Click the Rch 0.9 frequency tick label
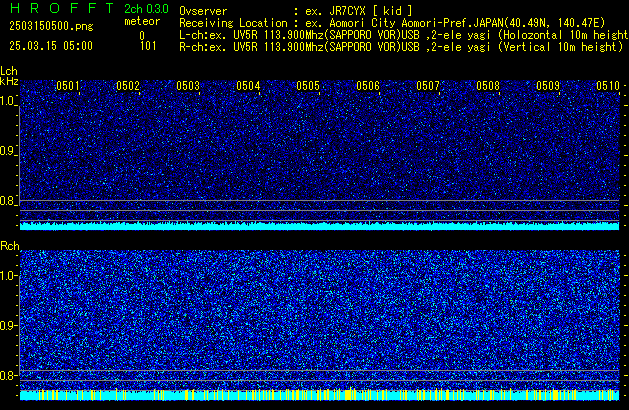The height and width of the screenshot is (410, 629). 8,325
